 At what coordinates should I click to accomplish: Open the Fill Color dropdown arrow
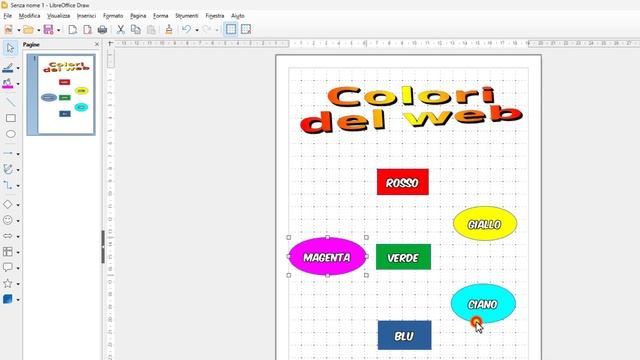(18, 84)
